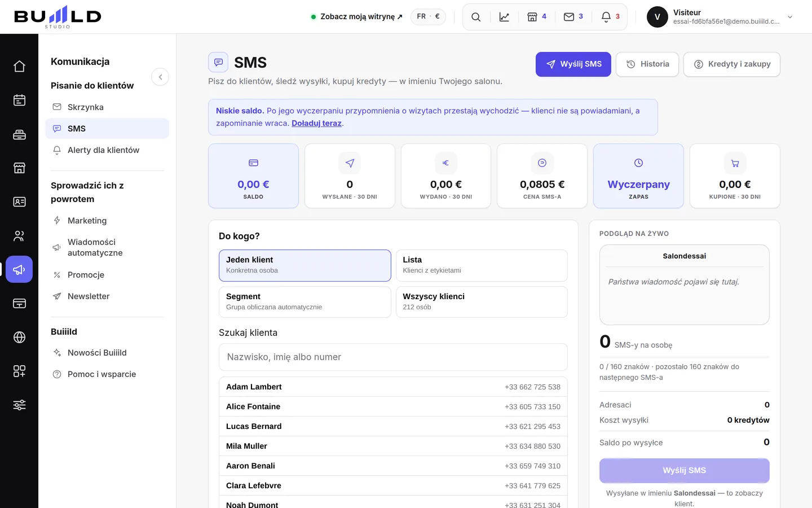
Task: Open the globe website icon in left rail
Action: (x=19, y=337)
